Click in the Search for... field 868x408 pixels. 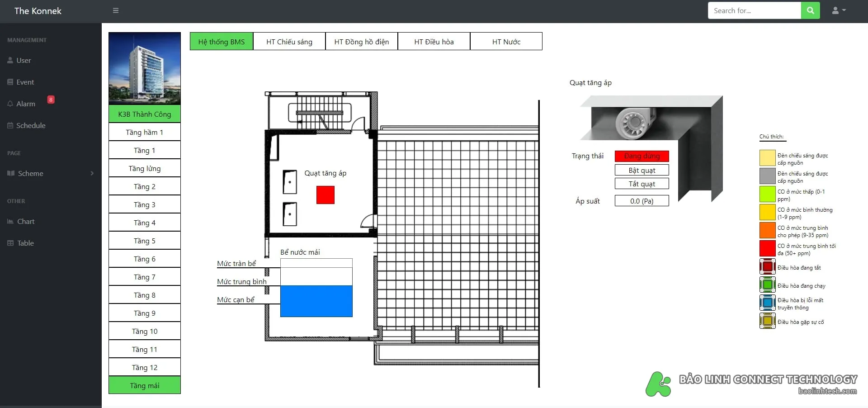pos(754,10)
